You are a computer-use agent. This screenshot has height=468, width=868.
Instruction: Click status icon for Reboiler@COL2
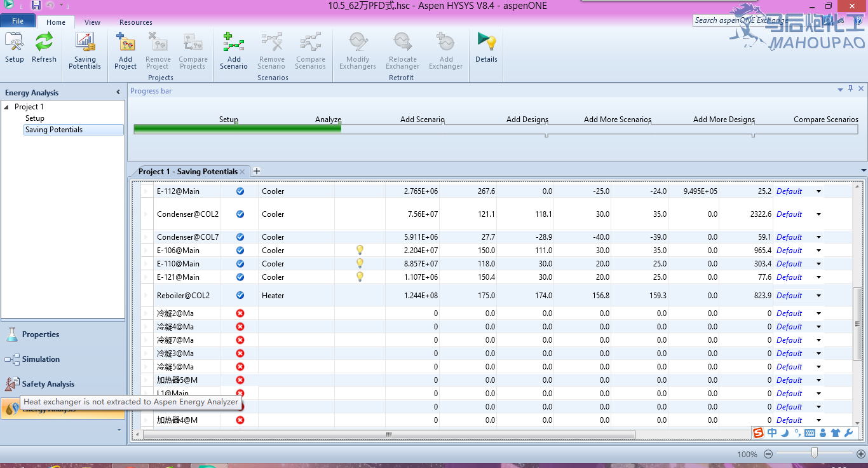point(240,295)
